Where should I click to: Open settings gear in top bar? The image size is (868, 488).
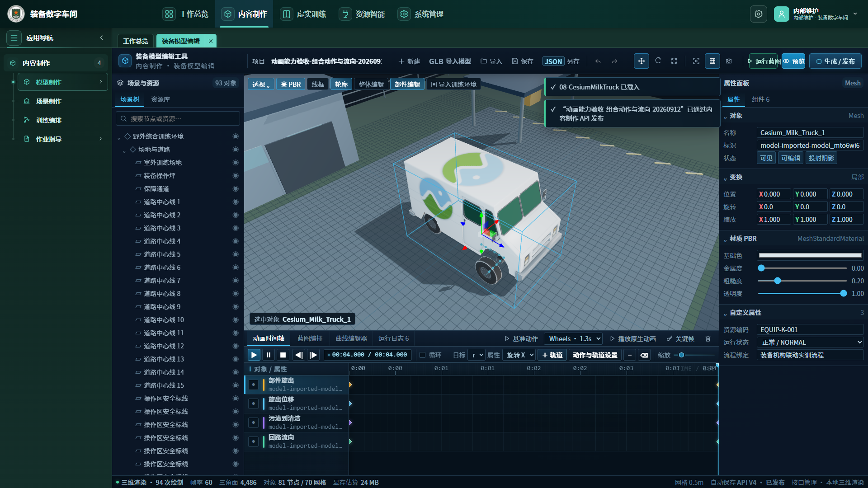tap(759, 14)
